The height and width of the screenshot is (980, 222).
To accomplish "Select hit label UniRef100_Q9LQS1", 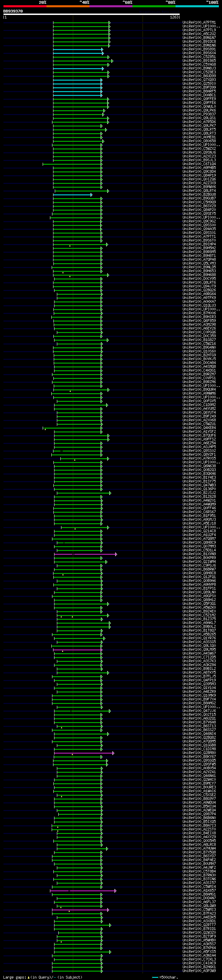I will [x=199, y=118].
